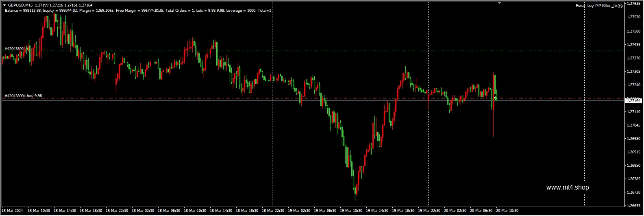This screenshot has width=644, height=216.
Task: Click time axis label '20 Mar 10:30'
Action: [507, 211]
